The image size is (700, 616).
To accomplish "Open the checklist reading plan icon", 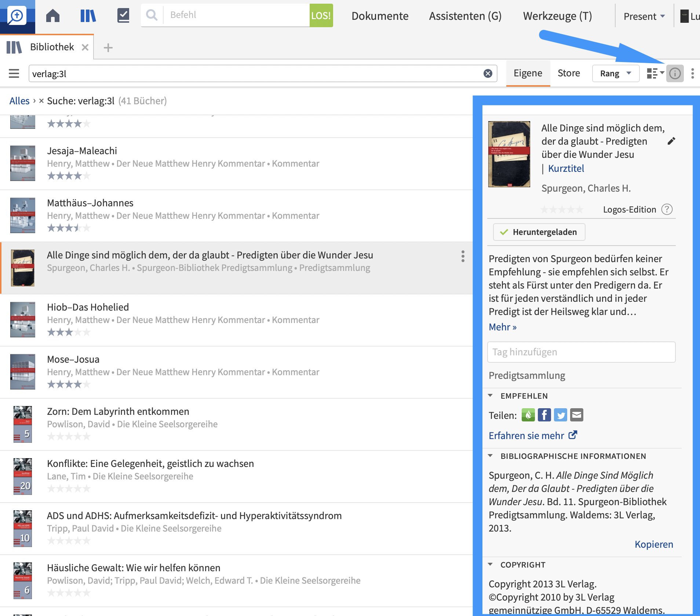I will coord(123,16).
